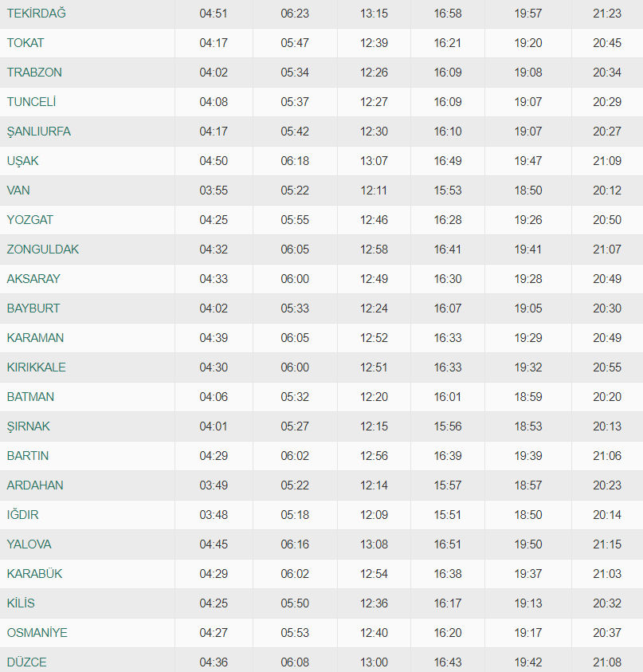Click the YOZGAT link
This screenshot has height=672, width=643.
coord(30,220)
